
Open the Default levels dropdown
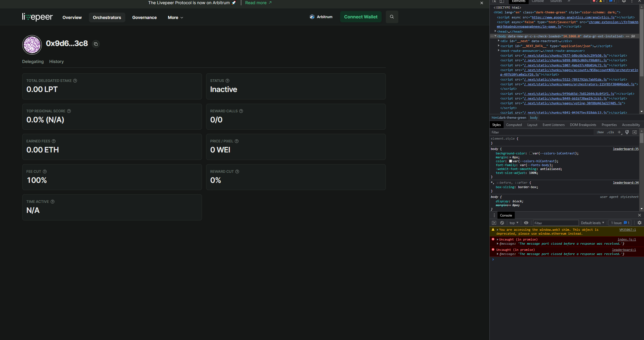(592, 223)
